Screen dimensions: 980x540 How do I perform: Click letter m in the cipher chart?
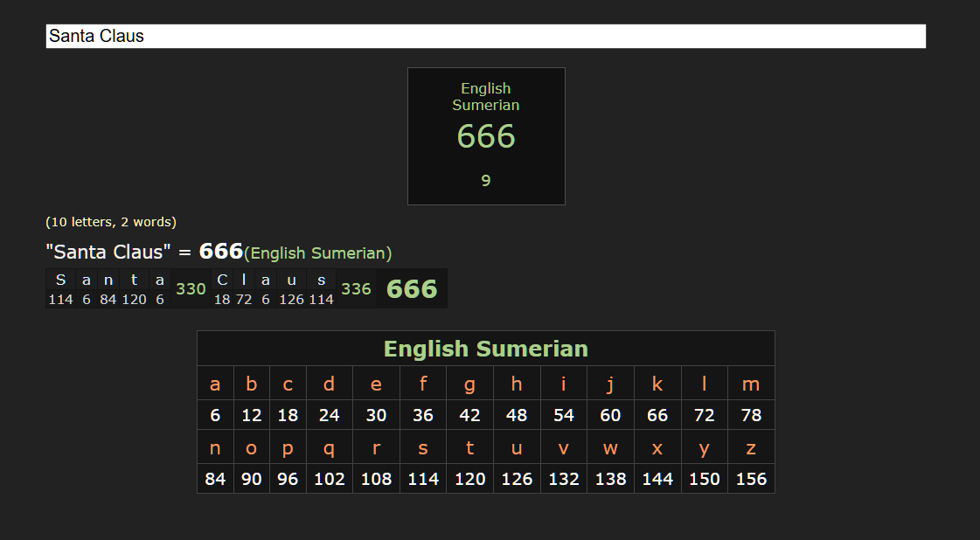tap(751, 383)
